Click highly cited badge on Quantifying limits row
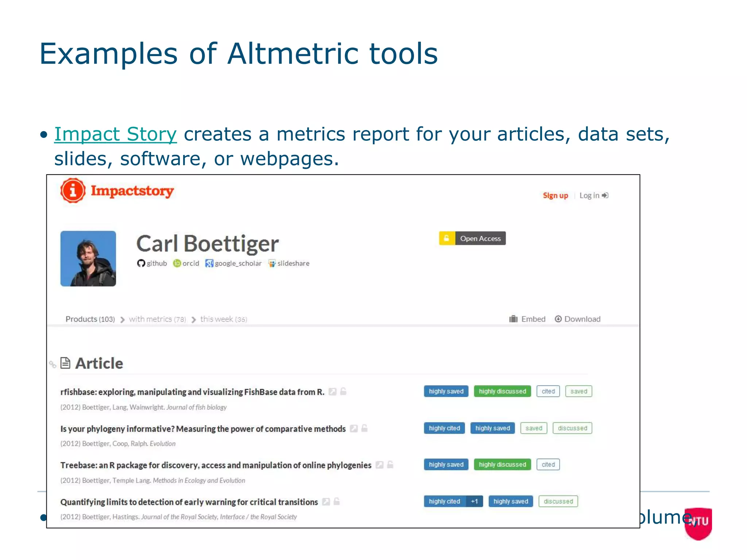Viewport: 747px width, 560px height. [444, 501]
